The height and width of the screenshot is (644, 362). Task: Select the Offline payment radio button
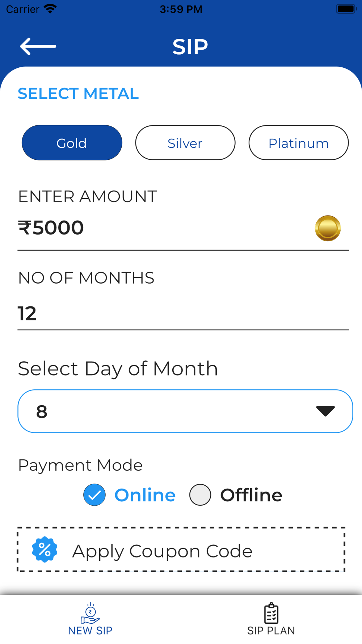tap(200, 495)
